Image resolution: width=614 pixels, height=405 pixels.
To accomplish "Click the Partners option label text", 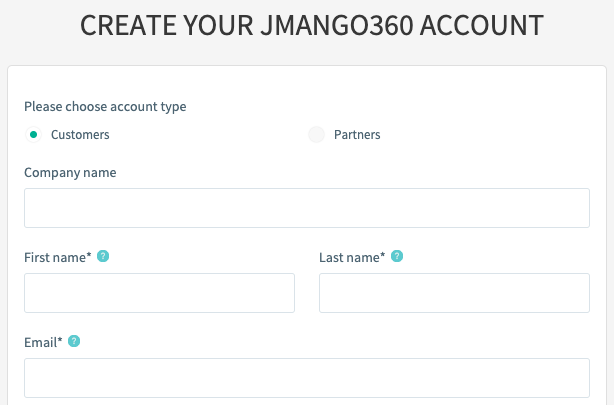I will coord(357,134).
